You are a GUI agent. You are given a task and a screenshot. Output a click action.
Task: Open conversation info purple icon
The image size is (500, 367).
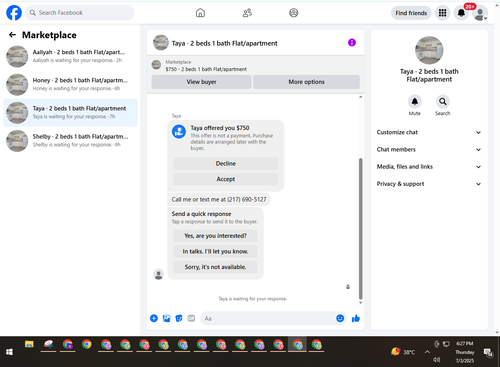coord(352,42)
